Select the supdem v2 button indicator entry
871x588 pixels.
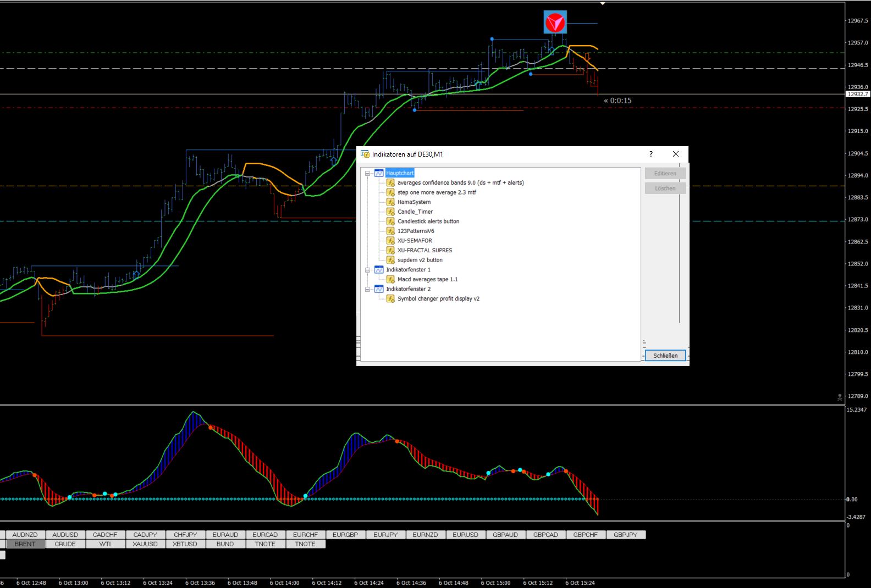pos(420,260)
